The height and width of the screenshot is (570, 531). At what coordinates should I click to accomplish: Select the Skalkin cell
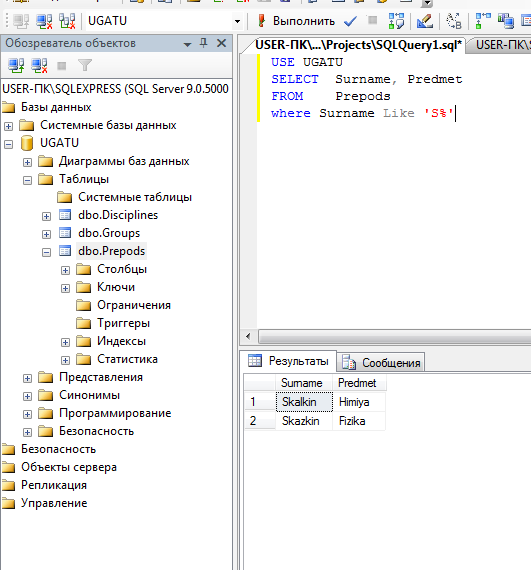[304, 402]
